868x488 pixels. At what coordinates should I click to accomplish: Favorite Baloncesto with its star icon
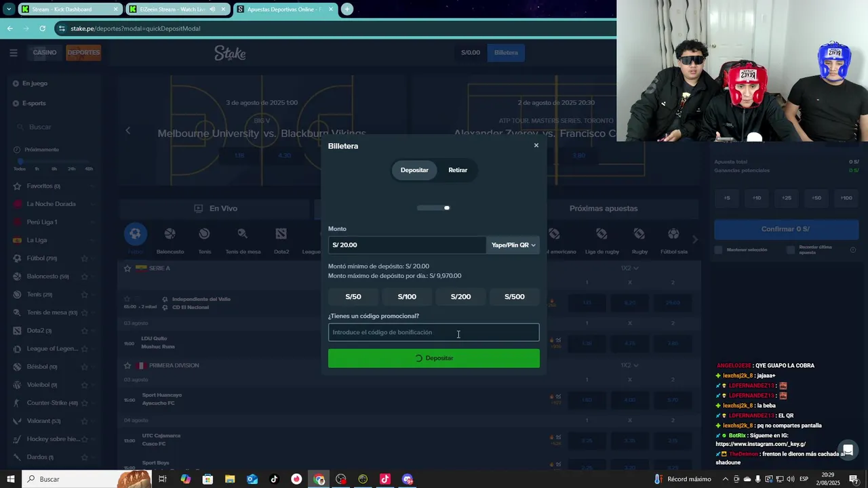(x=85, y=277)
